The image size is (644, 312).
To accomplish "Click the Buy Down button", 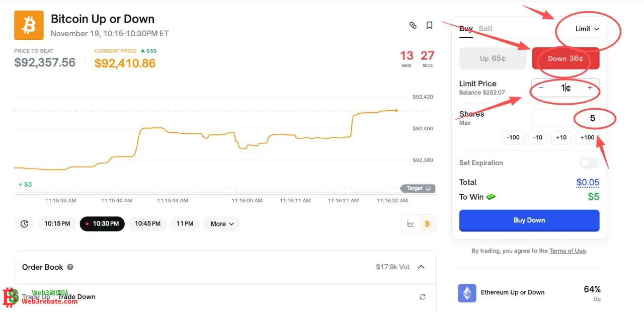I will (x=529, y=220).
